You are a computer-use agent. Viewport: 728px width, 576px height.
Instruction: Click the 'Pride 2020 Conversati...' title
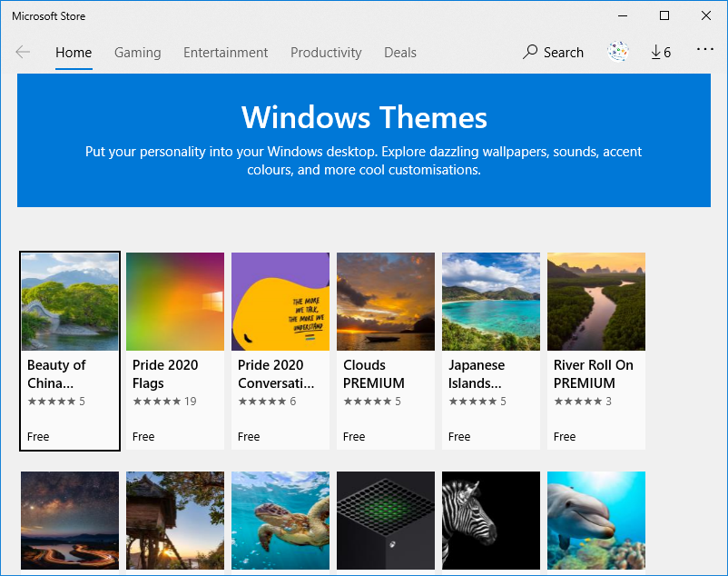tap(276, 374)
